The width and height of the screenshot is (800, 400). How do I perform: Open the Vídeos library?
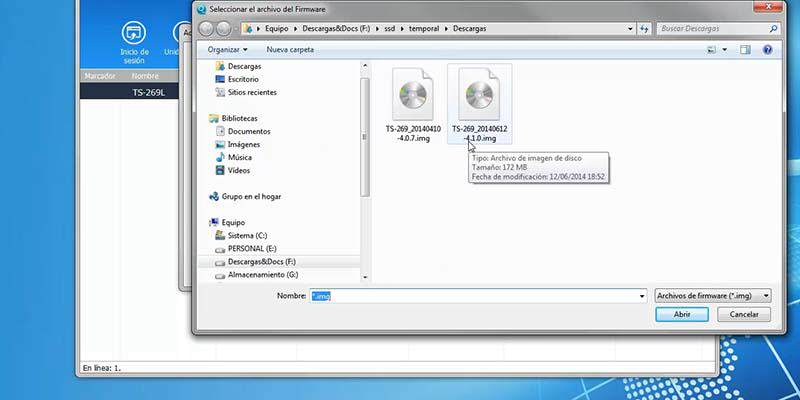point(233,170)
